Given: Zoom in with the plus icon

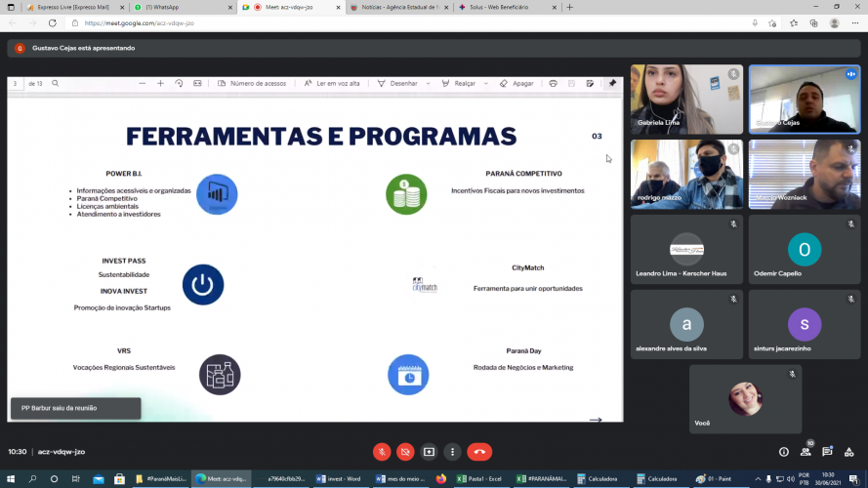Looking at the screenshot, I should tap(161, 84).
